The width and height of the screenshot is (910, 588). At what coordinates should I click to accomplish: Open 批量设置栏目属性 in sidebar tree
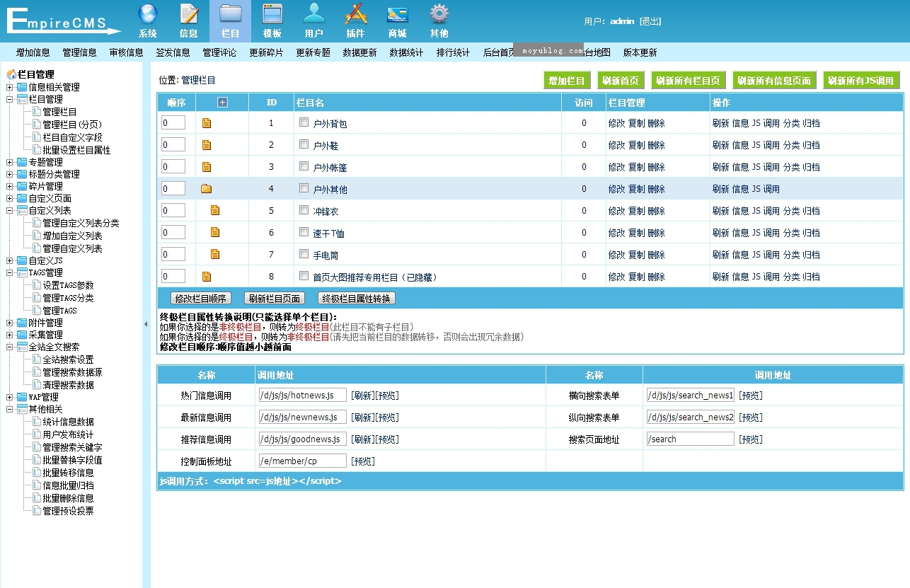click(76, 150)
